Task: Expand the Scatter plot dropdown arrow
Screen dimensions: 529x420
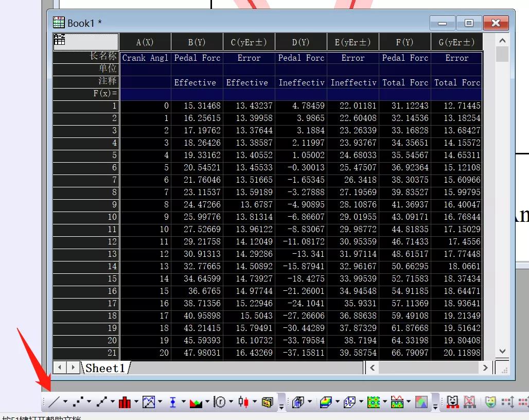Action: point(89,402)
